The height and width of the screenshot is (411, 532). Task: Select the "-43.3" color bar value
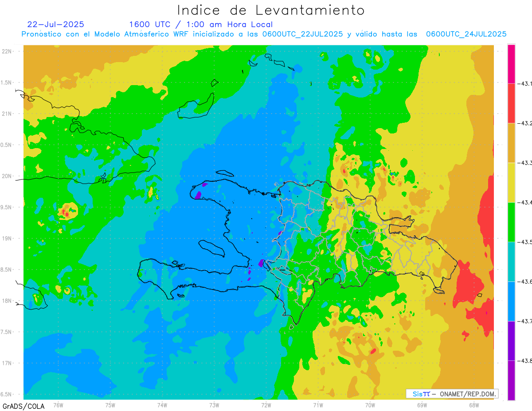525,163
